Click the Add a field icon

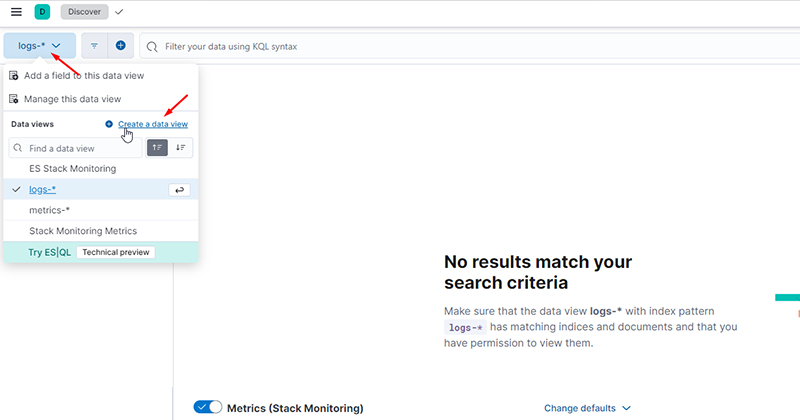tap(14, 76)
